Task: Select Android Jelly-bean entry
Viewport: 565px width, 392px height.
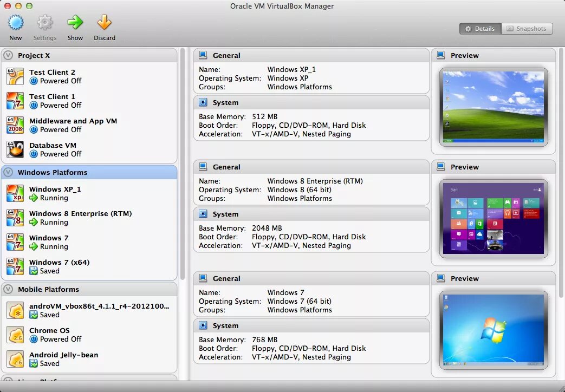Action: click(x=89, y=359)
